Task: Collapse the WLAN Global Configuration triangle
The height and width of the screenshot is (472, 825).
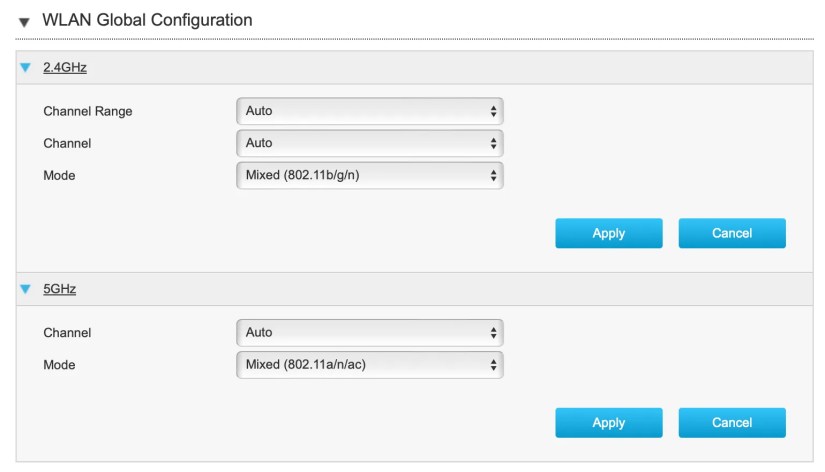Action: (24, 22)
